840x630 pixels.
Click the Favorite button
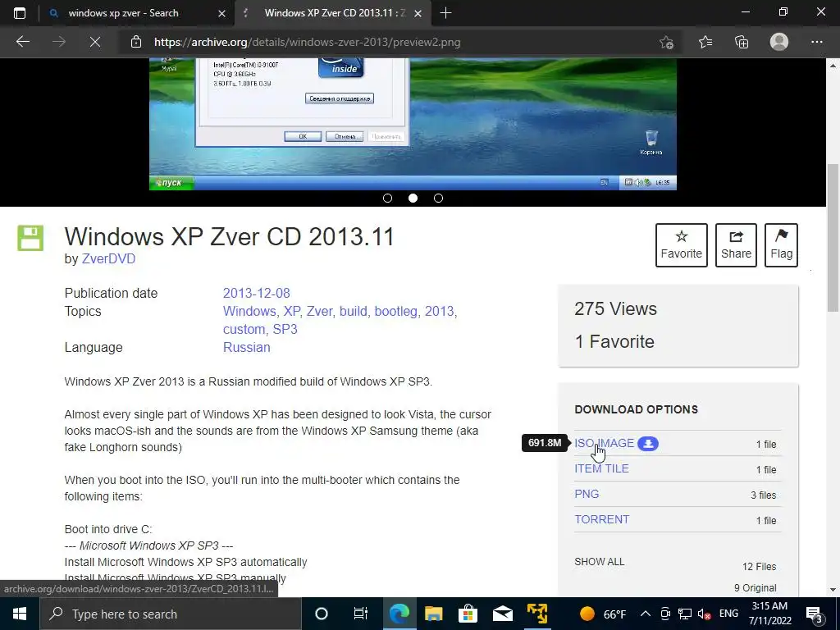[x=681, y=244]
